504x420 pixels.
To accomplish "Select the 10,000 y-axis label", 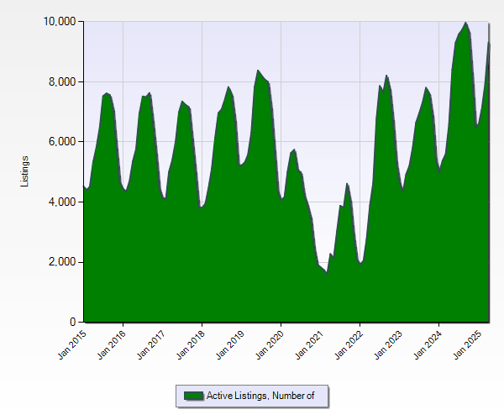I will click(x=59, y=21).
